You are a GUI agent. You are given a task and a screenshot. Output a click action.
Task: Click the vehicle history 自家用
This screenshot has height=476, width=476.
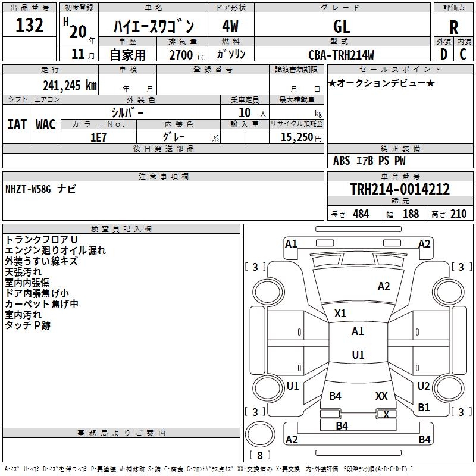tap(127, 55)
